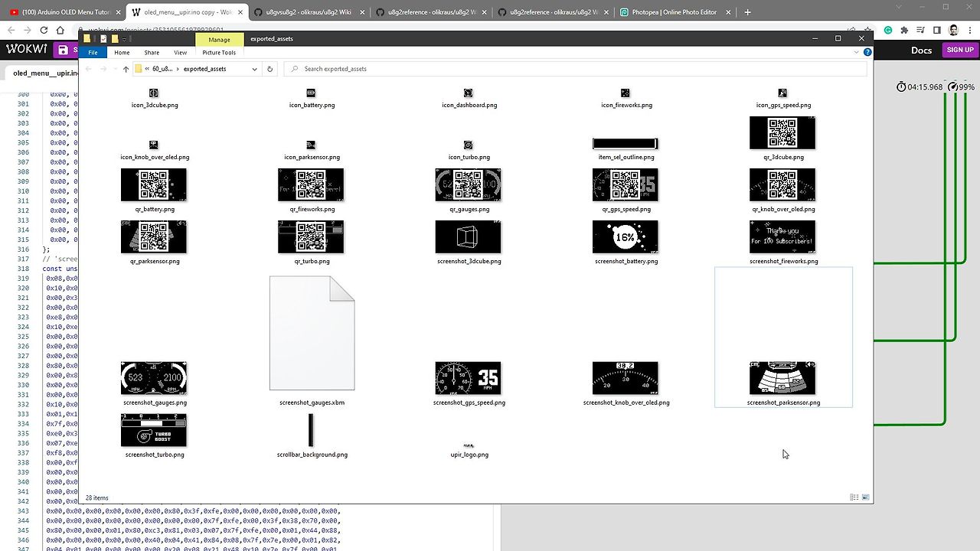Image resolution: width=980 pixels, height=551 pixels.
Task: Open Wokwi Docs link
Action: pos(921,50)
